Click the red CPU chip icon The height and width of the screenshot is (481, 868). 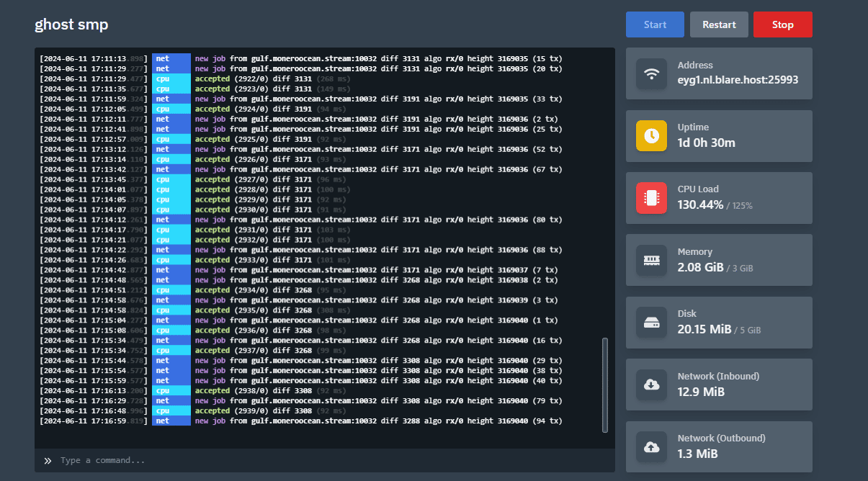tap(651, 198)
